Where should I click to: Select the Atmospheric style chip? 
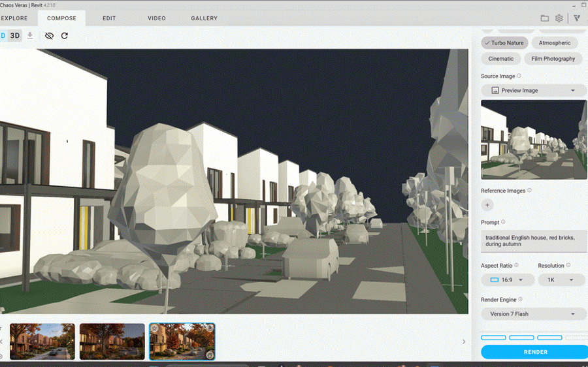pyautogui.click(x=555, y=42)
